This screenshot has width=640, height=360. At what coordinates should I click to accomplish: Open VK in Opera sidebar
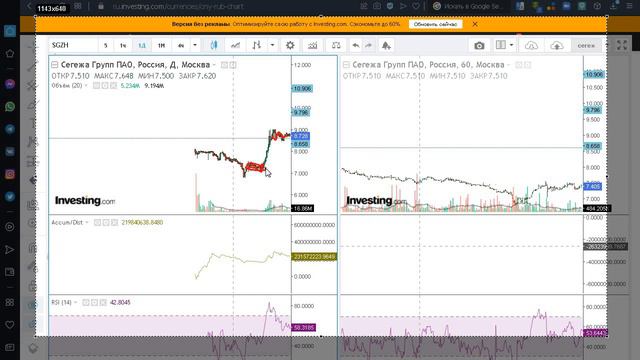10,151
